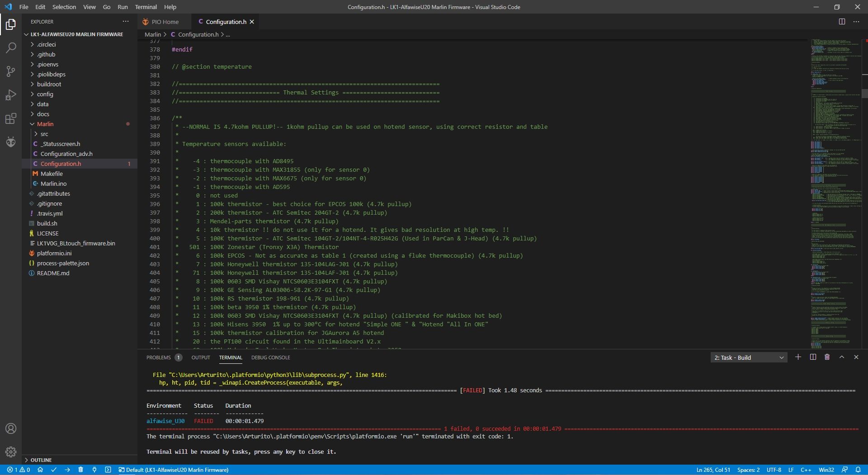Change end of line sequence LF
The width and height of the screenshot is (868, 475).
[791, 470]
